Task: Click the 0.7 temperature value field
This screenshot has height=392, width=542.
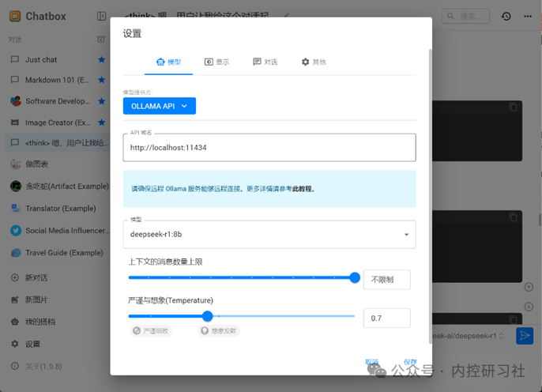Action: [387, 318]
